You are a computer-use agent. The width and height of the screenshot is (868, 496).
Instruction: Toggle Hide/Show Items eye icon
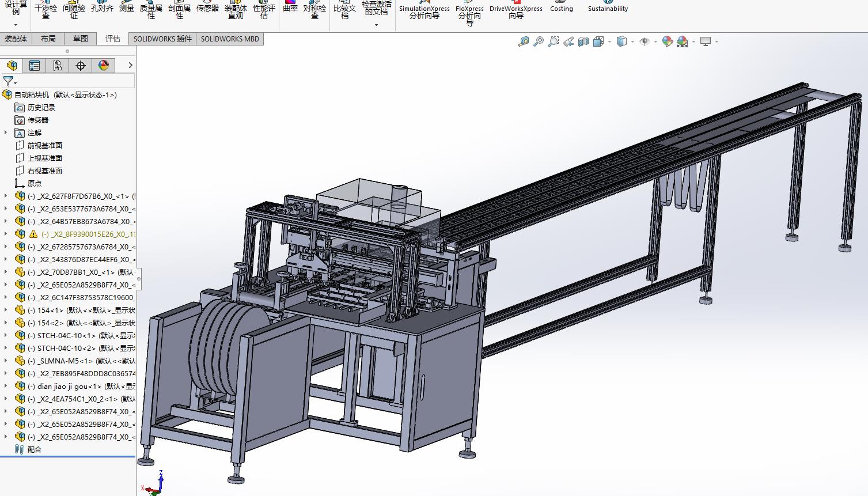[645, 41]
